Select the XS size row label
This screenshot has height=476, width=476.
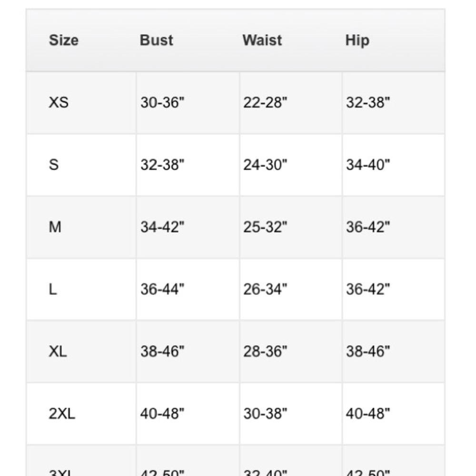pos(59,103)
